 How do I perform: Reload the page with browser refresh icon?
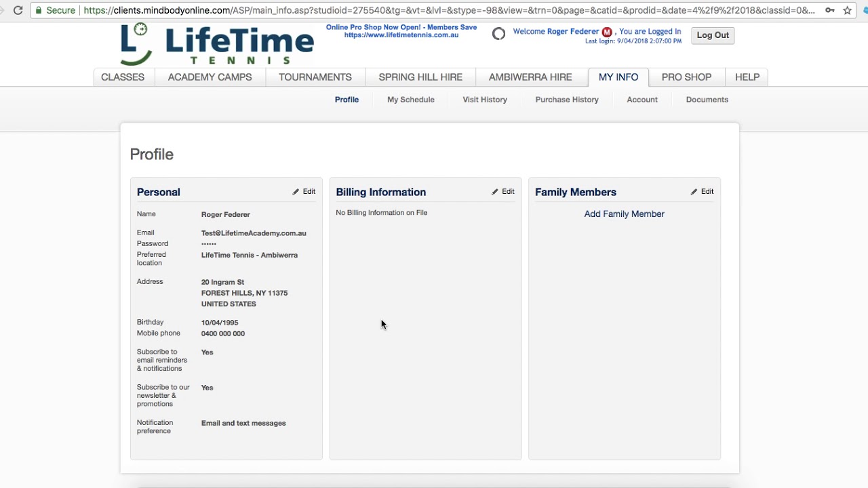pos(18,10)
